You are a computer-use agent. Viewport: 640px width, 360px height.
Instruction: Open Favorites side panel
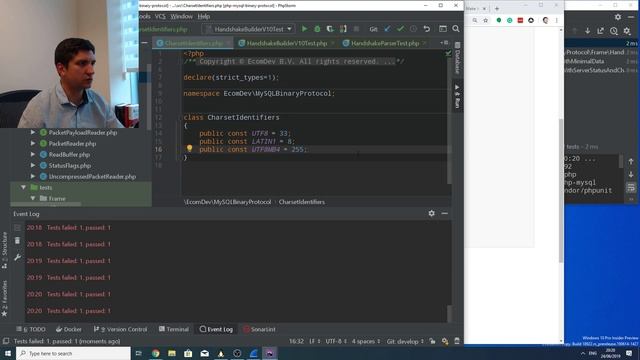point(4,298)
